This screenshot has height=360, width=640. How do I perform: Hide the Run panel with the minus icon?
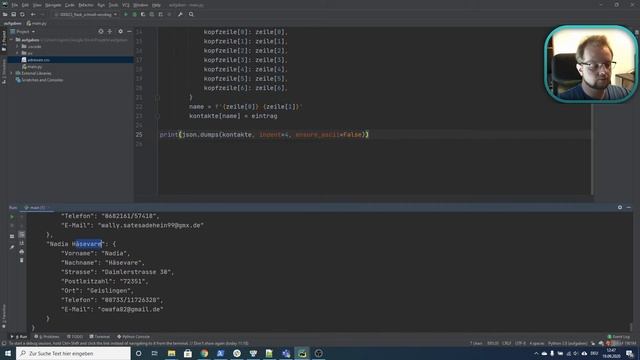coord(629,207)
